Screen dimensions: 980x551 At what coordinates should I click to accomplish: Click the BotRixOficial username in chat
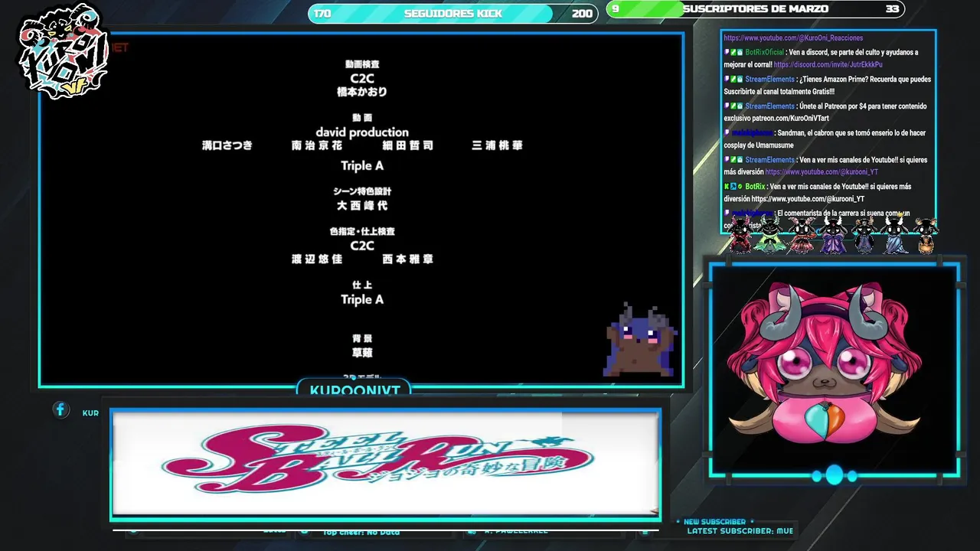pyautogui.click(x=764, y=52)
